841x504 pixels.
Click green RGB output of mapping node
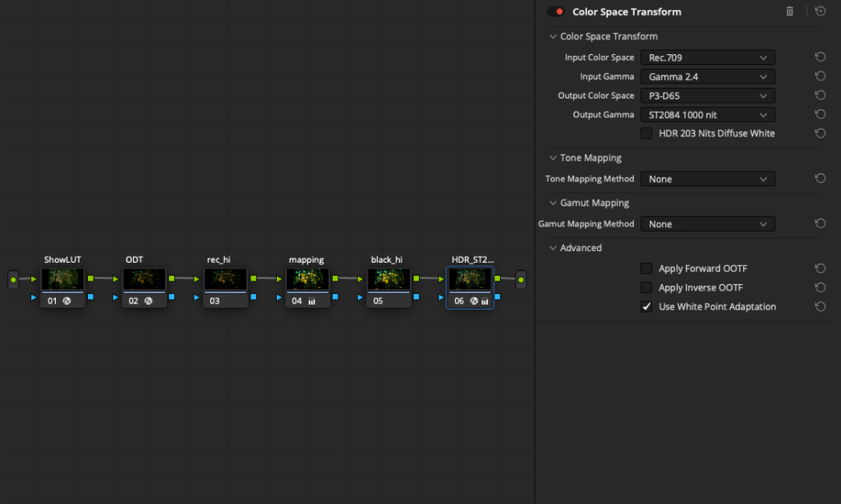point(335,278)
